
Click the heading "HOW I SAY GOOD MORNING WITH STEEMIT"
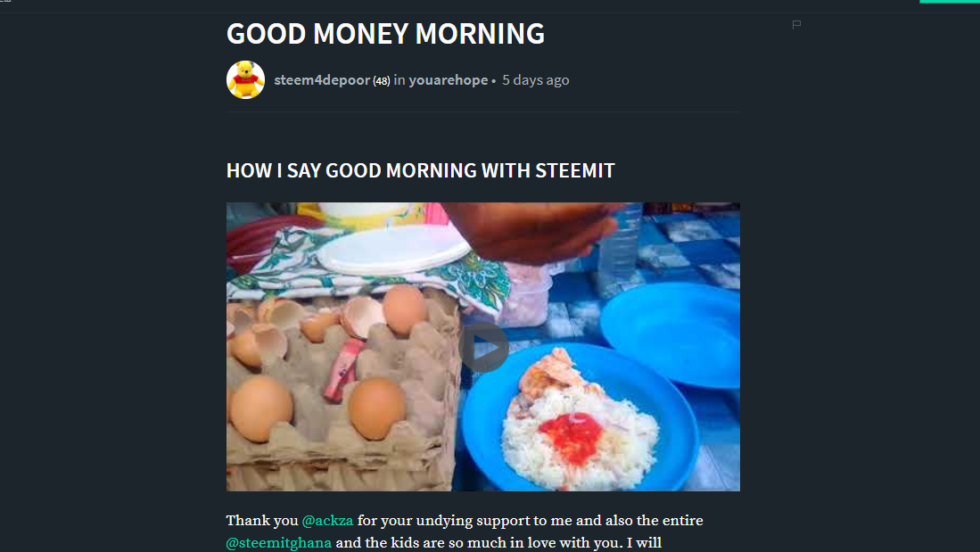pos(419,170)
